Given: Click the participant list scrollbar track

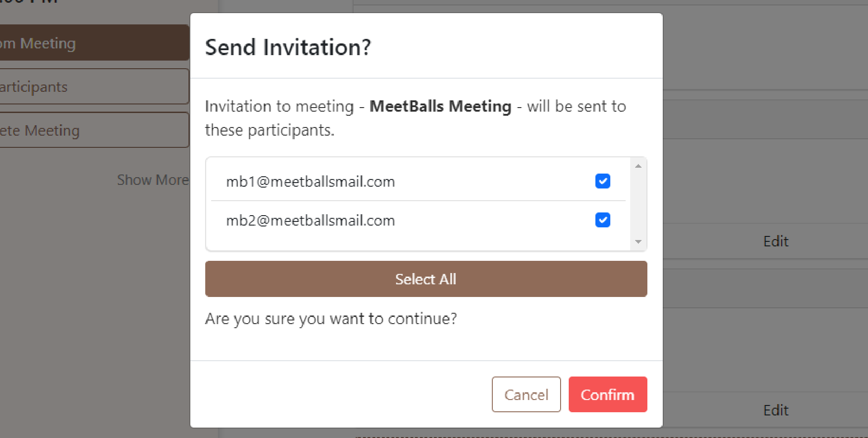Looking at the screenshot, I should click(638, 204).
